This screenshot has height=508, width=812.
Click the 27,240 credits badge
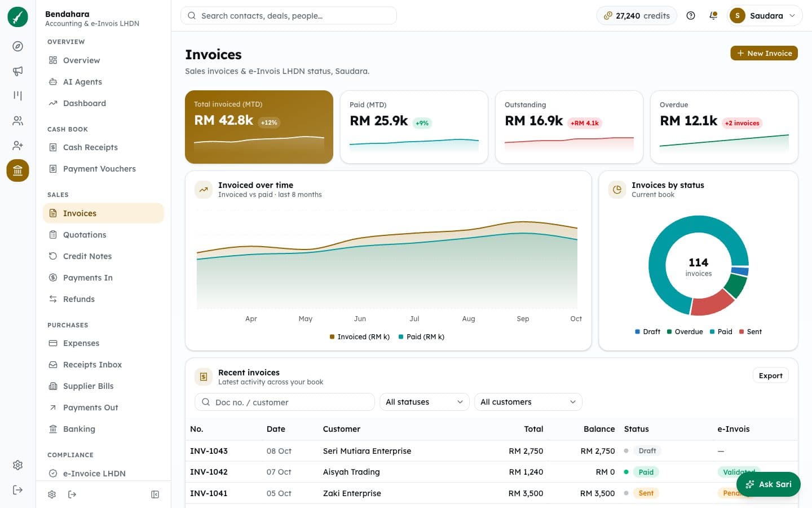[x=637, y=16]
